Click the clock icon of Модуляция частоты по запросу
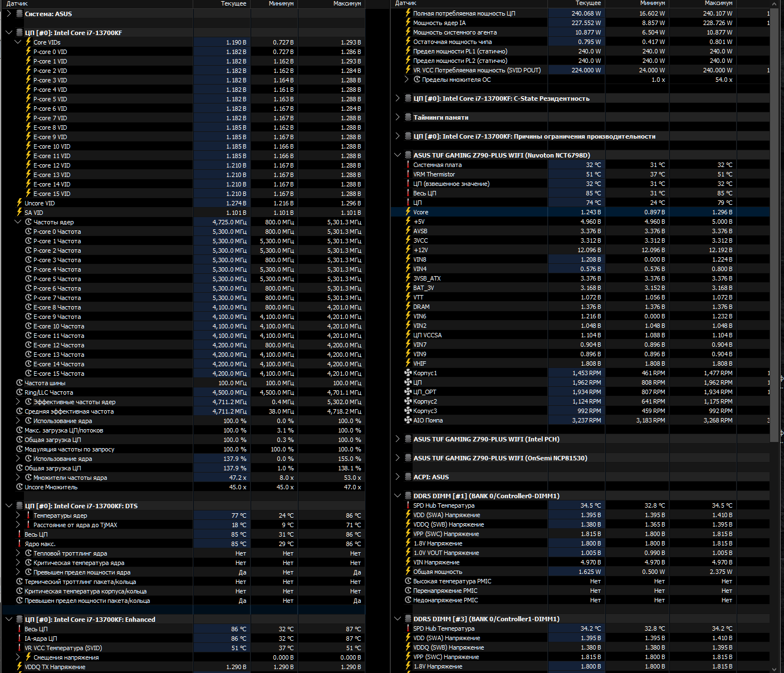The width and height of the screenshot is (784, 673). click(x=19, y=449)
